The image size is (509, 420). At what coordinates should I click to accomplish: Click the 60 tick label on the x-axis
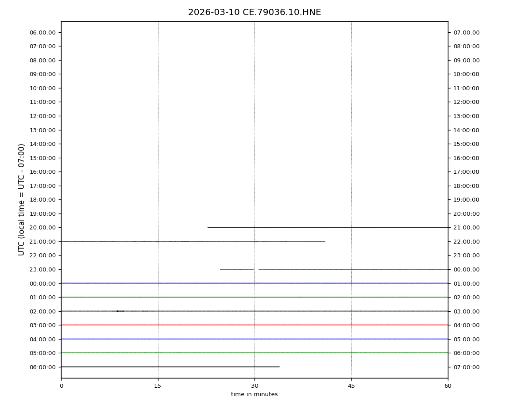coord(447,386)
